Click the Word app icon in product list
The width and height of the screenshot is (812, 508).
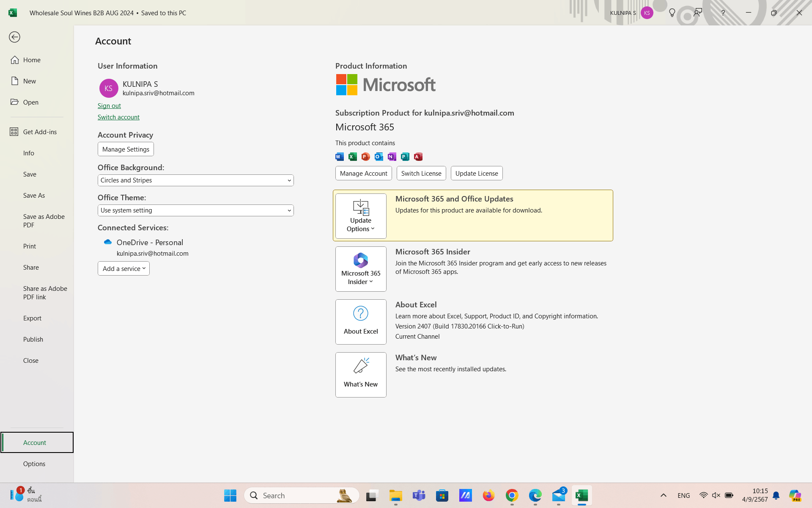[x=340, y=157]
